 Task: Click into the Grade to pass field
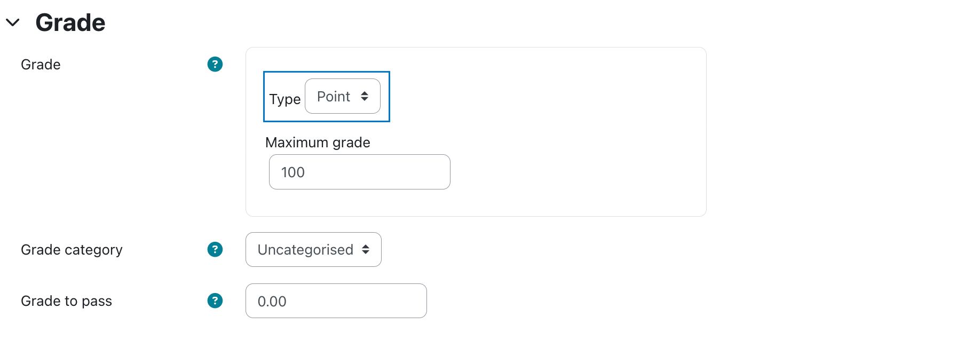click(x=336, y=301)
